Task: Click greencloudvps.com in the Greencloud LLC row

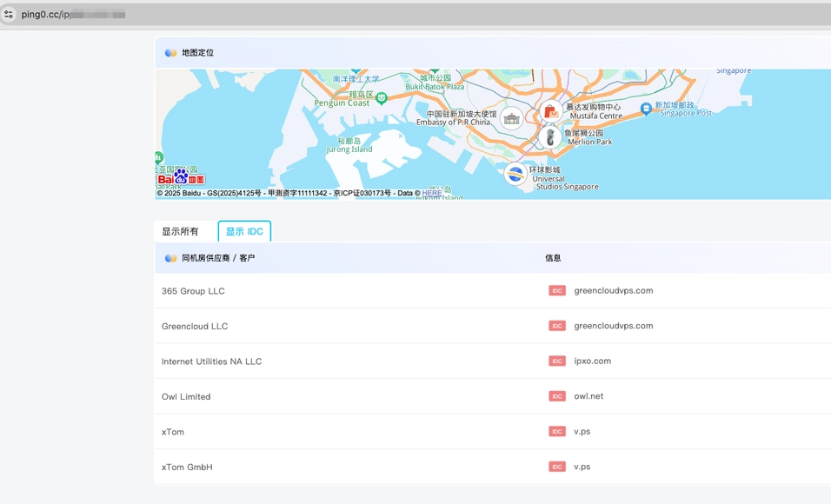Action: [x=613, y=326]
